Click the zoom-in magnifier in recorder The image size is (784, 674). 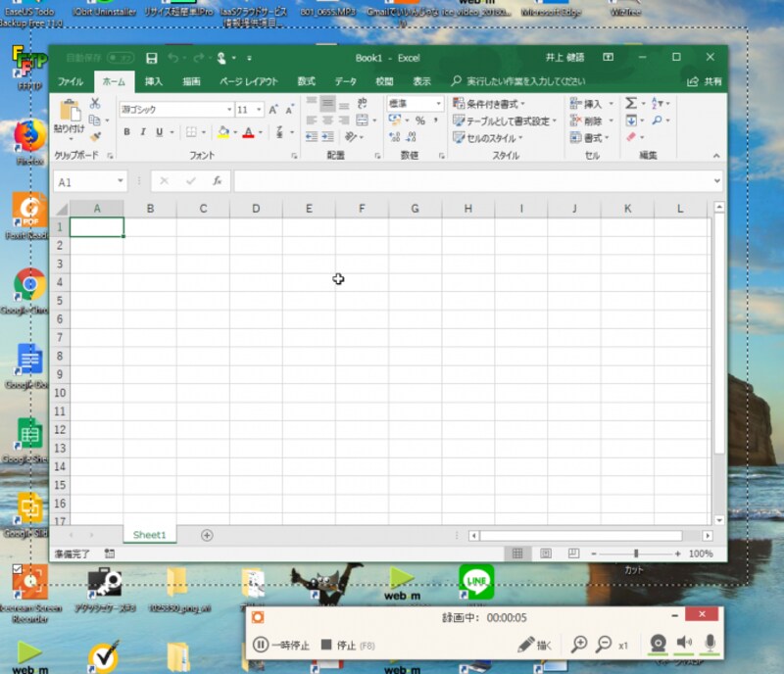[579, 644]
